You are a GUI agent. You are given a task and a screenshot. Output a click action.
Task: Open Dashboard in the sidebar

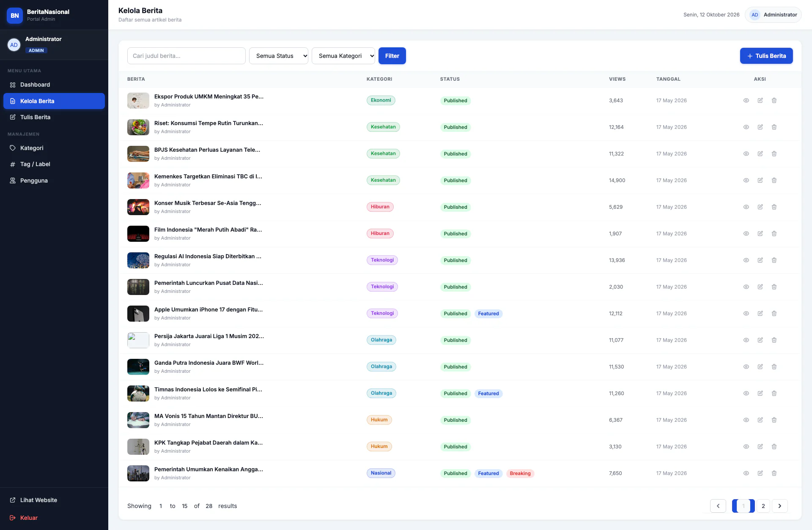pos(54,85)
